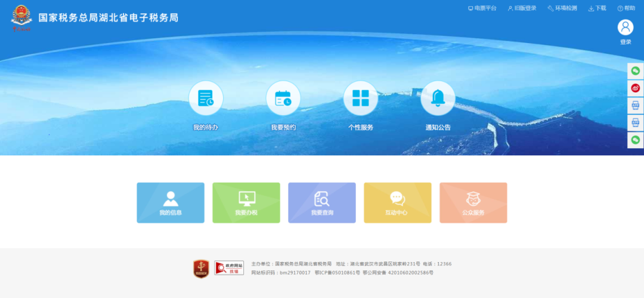Click the 地址 湖北省武汉市武昌区 address text
Screen dimensions: 644x298
click(x=378, y=264)
